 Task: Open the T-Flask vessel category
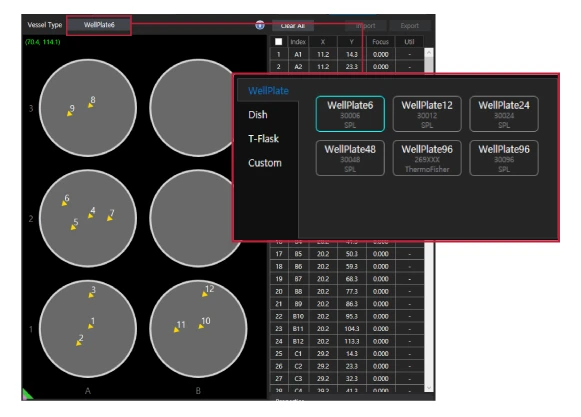pos(263,139)
